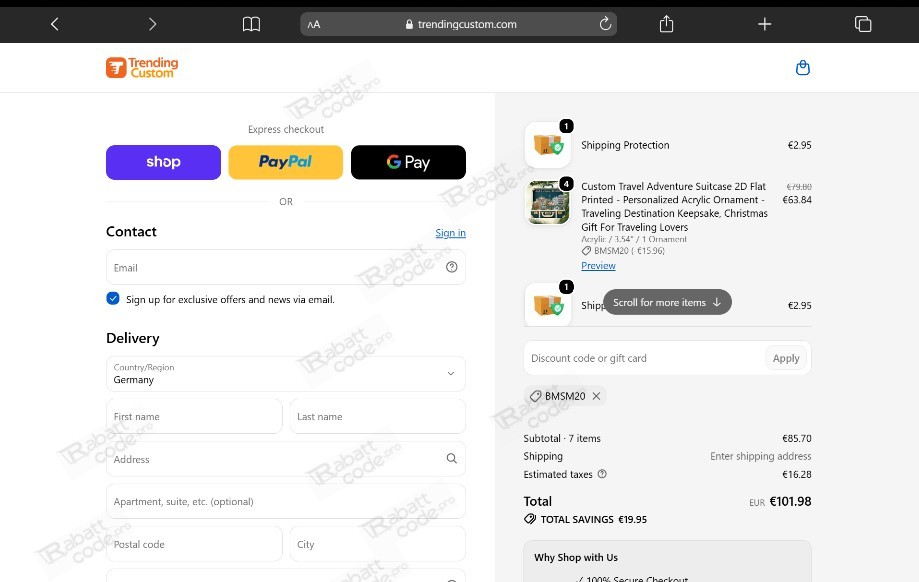Open the browser bookmarks book icon
Screen dimensions: 919x582
pos(251,24)
